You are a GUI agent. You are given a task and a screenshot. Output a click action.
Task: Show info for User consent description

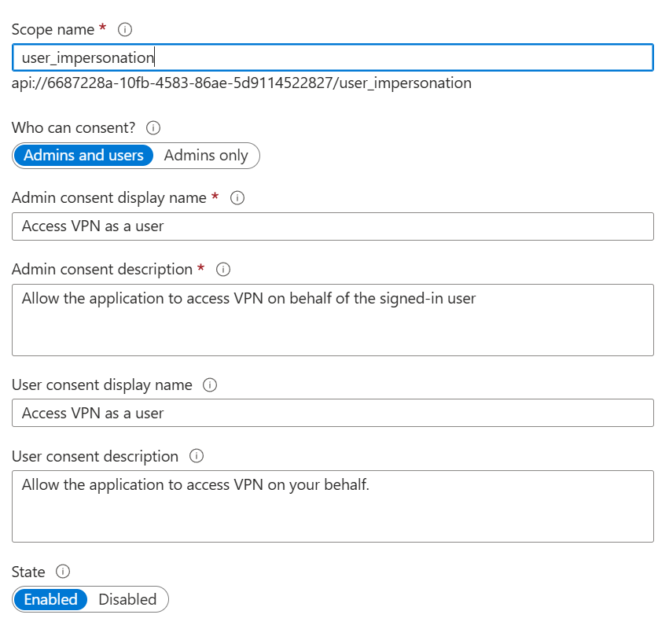point(197,456)
